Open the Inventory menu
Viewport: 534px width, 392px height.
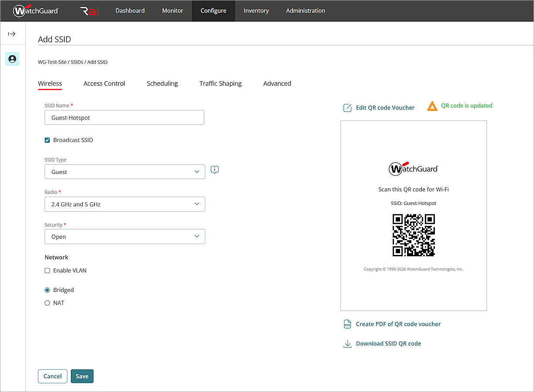(x=256, y=11)
